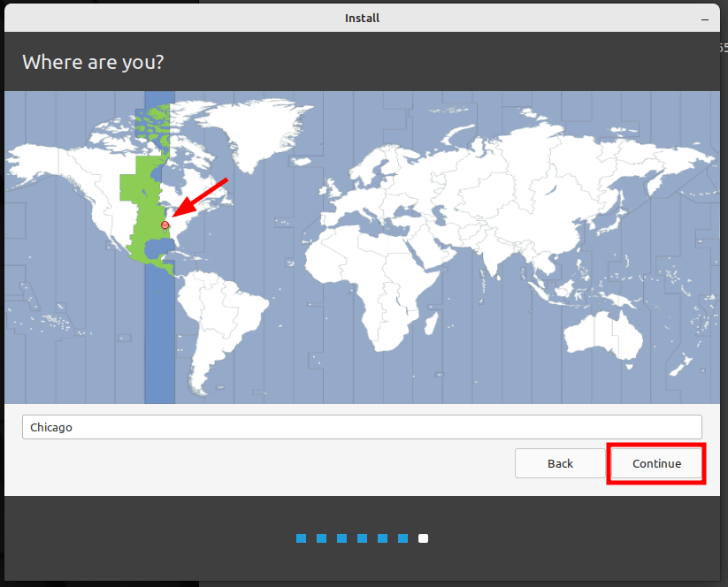Viewport: 728px width, 587px height.
Task: Click the fifth blue progress dot
Action: [382, 538]
